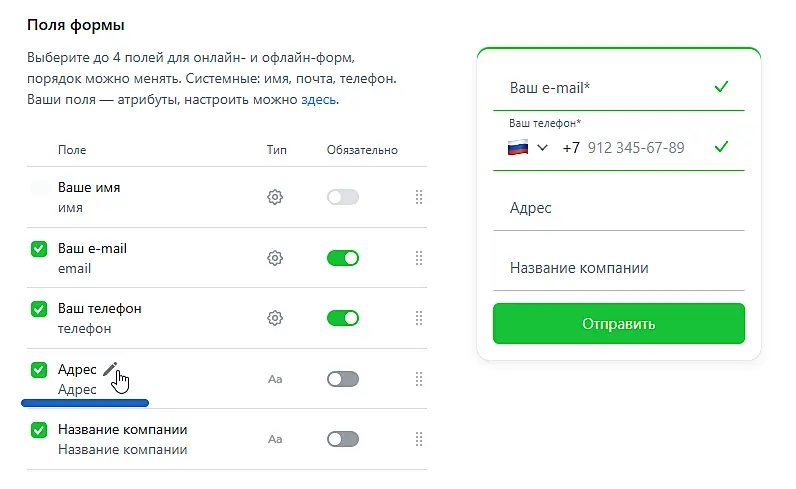Make the Адрес field required
The image size is (796, 489).
coord(342,379)
